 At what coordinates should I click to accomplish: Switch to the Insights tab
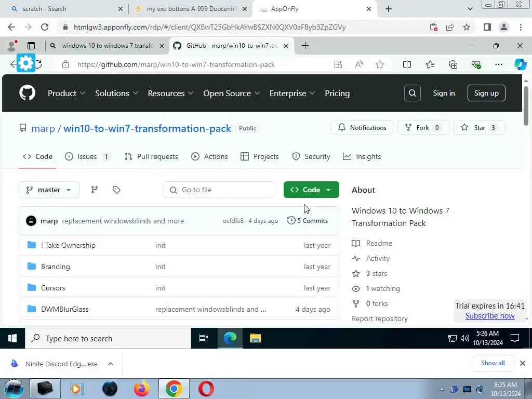click(362, 156)
